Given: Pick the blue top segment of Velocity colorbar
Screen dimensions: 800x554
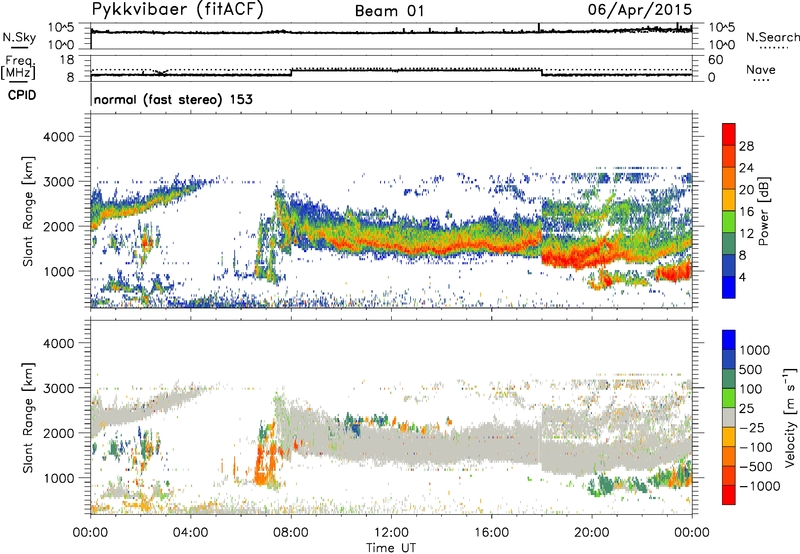Looking at the screenshot, I should coord(729,340).
